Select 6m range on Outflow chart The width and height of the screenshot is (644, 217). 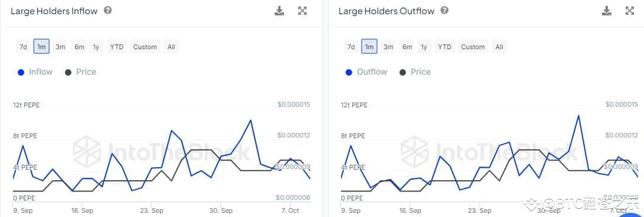click(407, 46)
